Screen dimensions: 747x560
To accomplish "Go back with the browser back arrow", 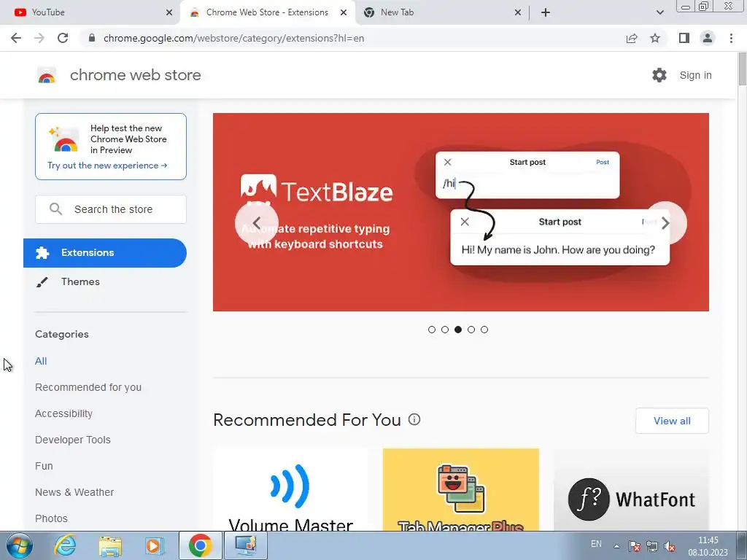I will (16, 38).
